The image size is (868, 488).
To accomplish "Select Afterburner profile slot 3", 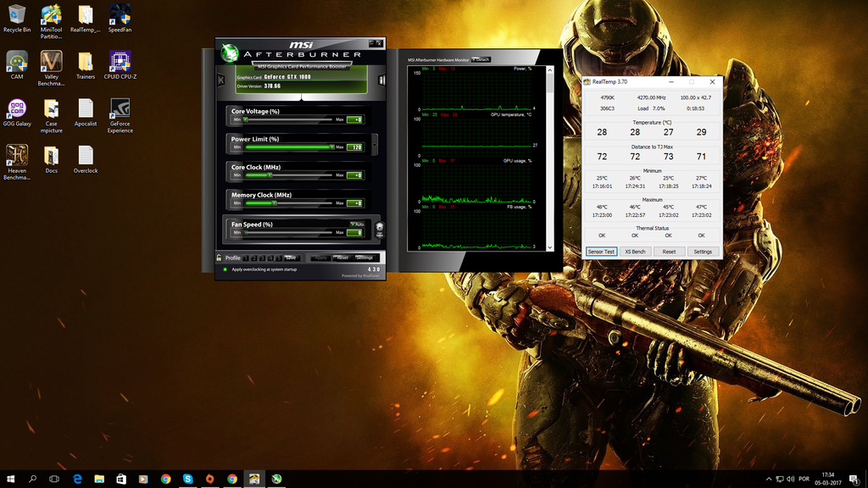I will [263, 258].
